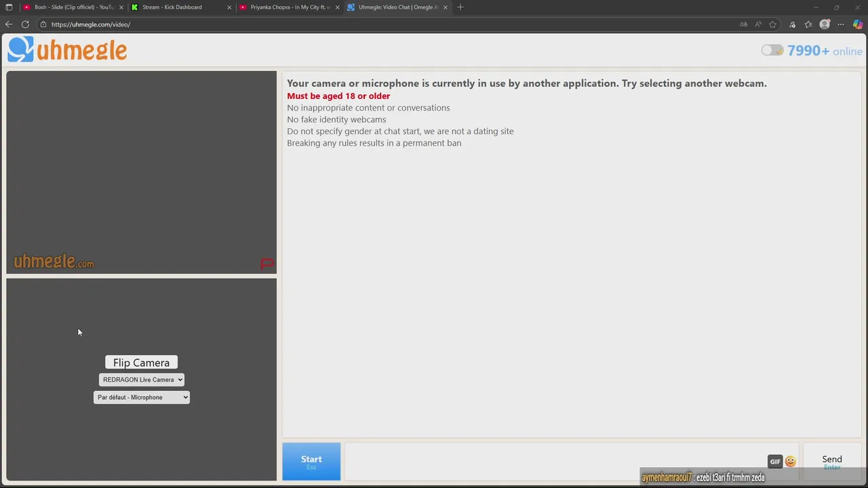
Task: Open the favorites list icon
Action: click(x=808, y=24)
